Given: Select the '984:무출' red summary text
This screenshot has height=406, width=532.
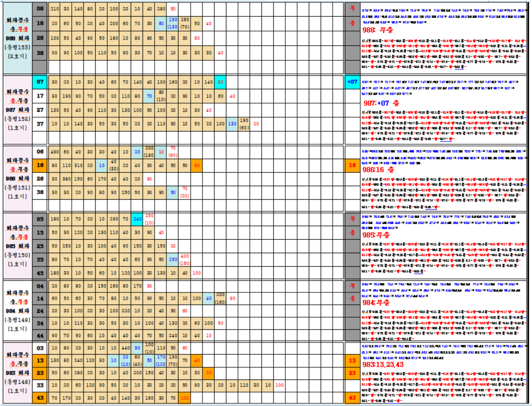Looking at the screenshot, I should point(377,302).
